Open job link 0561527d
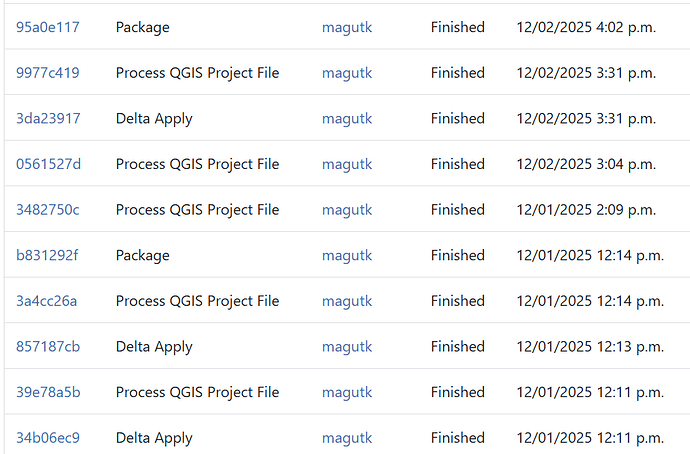Screen dimensions: 690x454 pos(48,164)
